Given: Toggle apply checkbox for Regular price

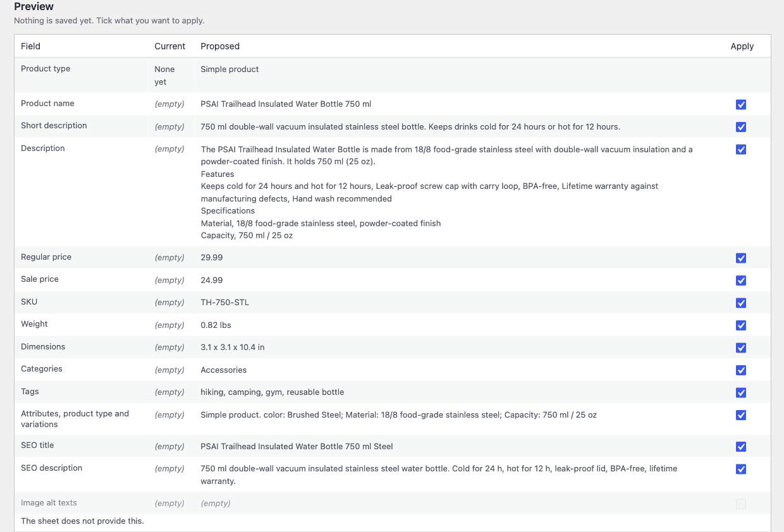Looking at the screenshot, I should (x=741, y=258).
